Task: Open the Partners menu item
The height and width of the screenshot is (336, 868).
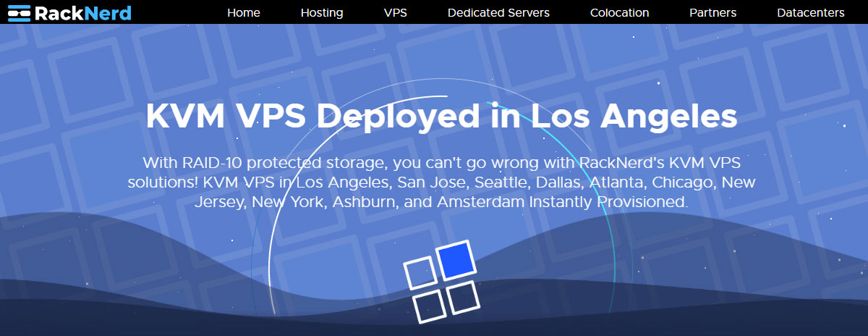Action: coord(713,12)
